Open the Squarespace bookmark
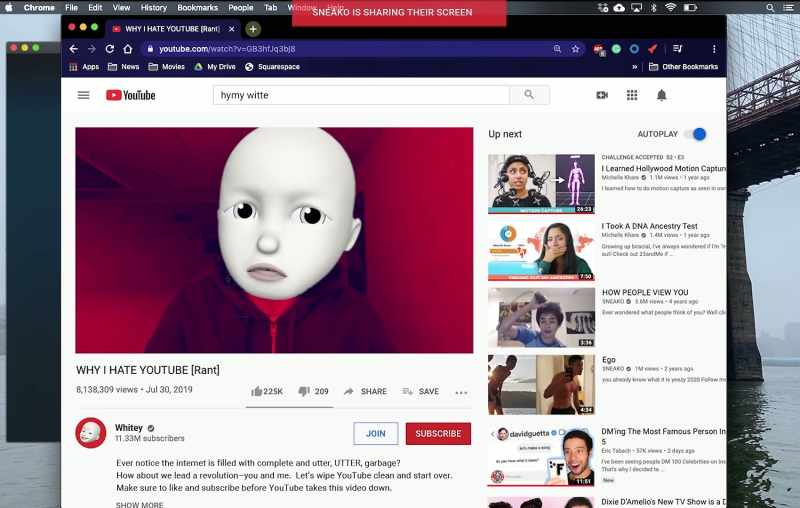The height and width of the screenshot is (508, 800). 272,67
